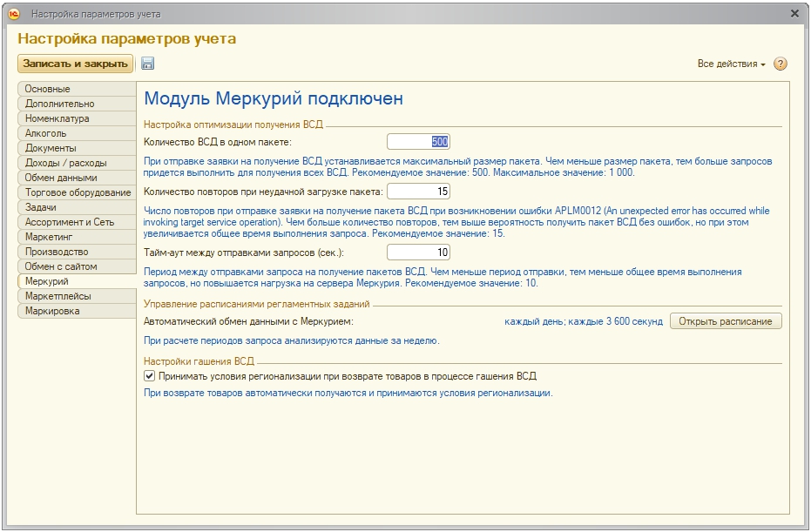
Task: Open the Маркетплейсы tab
Action: pyautogui.click(x=77, y=296)
